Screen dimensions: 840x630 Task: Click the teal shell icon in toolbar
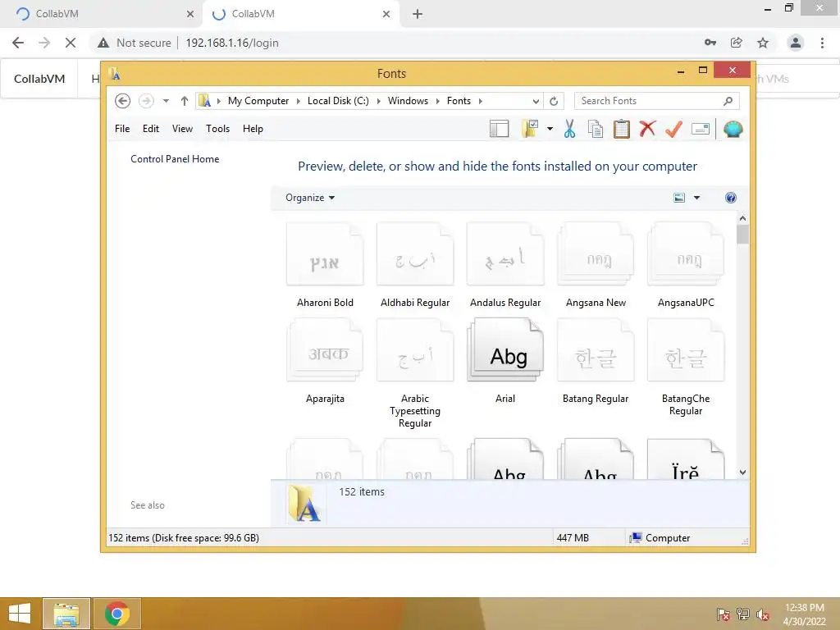pyautogui.click(x=733, y=129)
